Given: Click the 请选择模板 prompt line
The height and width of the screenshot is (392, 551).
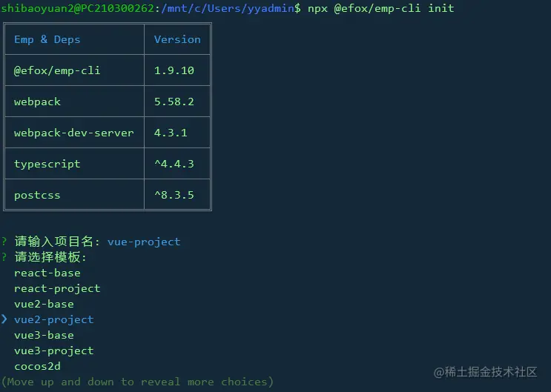Looking at the screenshot, I should pyautogui.click(x=50, y=257).
